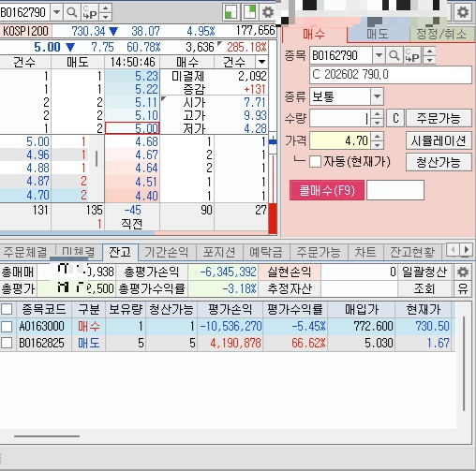This screenshot has width=476, height=471.
Task: Tick the checkbox for row A0163000
Action: 7,327
